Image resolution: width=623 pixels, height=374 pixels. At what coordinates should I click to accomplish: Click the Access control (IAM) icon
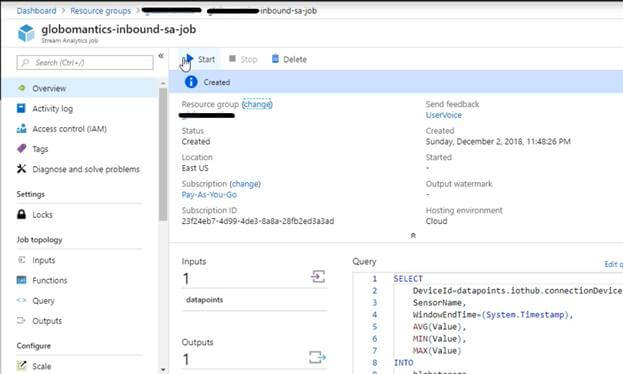[x=21, y=128]
